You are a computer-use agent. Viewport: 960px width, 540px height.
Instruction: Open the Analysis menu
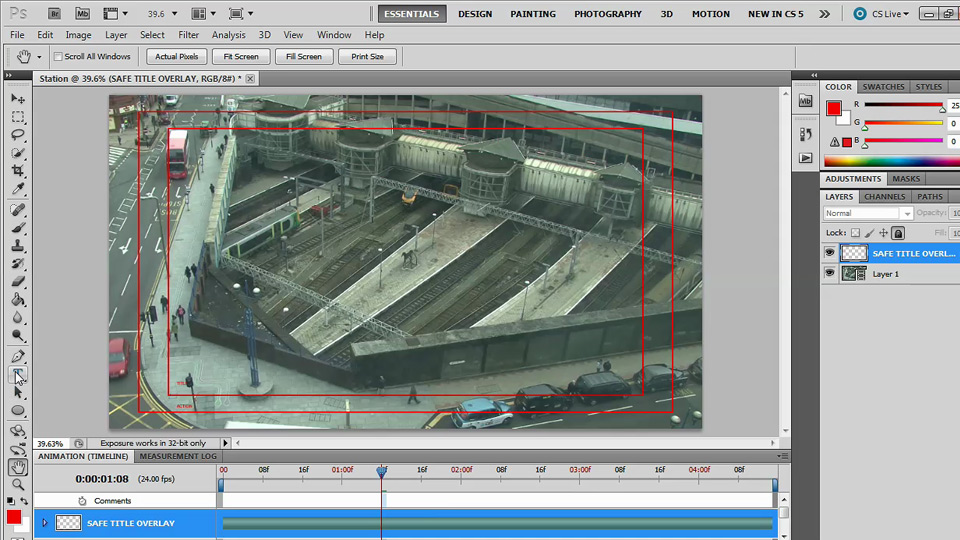[228, 35]
